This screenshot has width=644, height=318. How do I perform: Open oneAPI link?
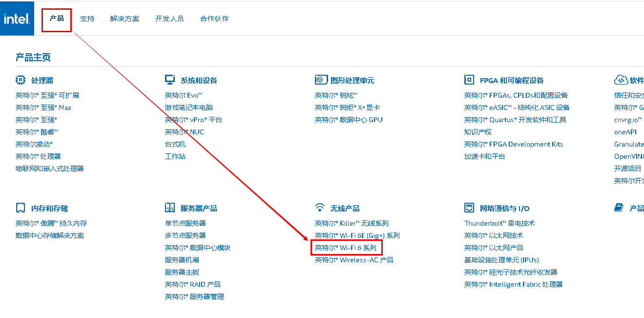pos(625,132)
